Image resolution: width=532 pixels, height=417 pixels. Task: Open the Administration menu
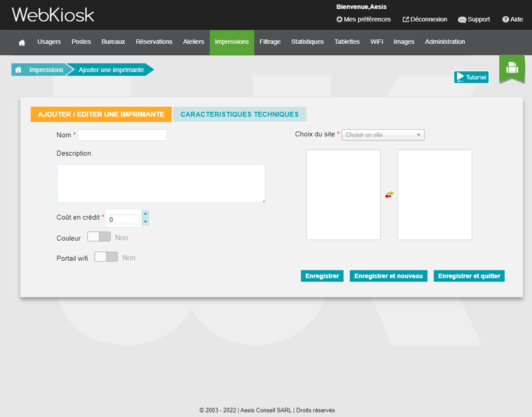[445, 42]
